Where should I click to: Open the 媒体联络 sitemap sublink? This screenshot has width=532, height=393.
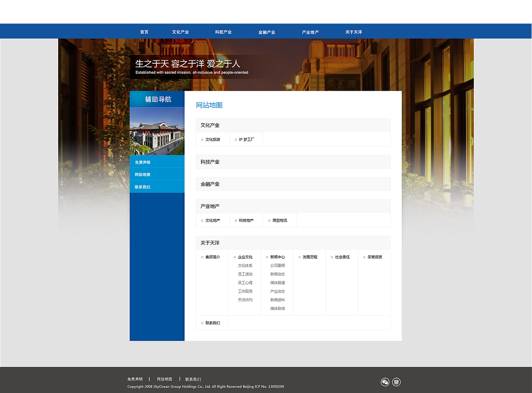point(278,309)
